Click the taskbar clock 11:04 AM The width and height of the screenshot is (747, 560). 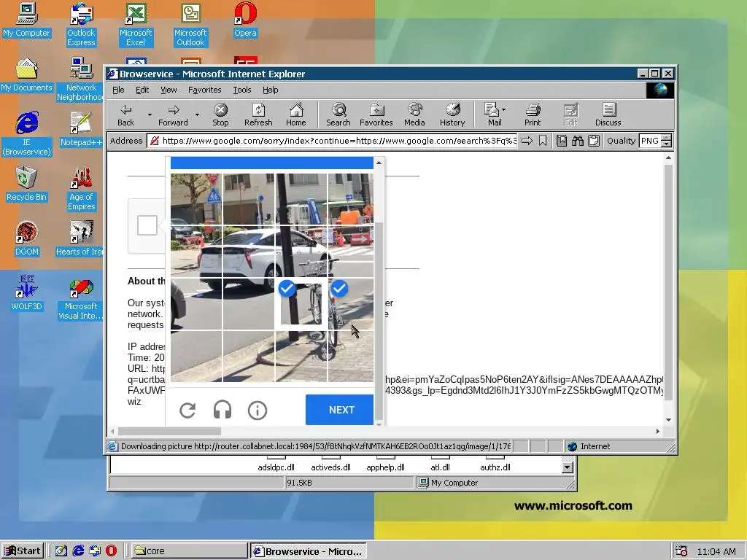(716, 551)
